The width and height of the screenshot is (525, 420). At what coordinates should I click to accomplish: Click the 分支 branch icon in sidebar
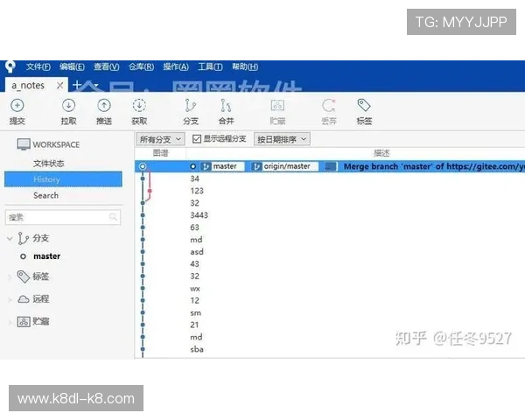pyautogui.click(x=23, y=238)
